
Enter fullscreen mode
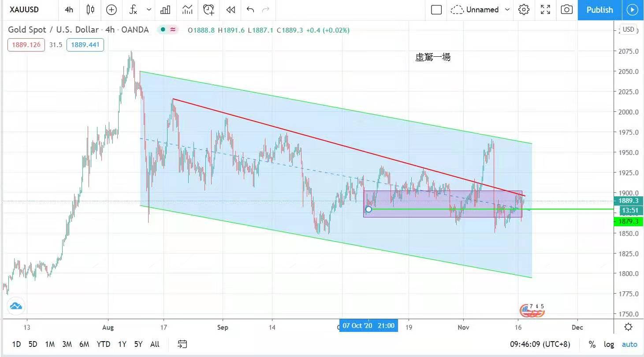(x=545, y=10)
